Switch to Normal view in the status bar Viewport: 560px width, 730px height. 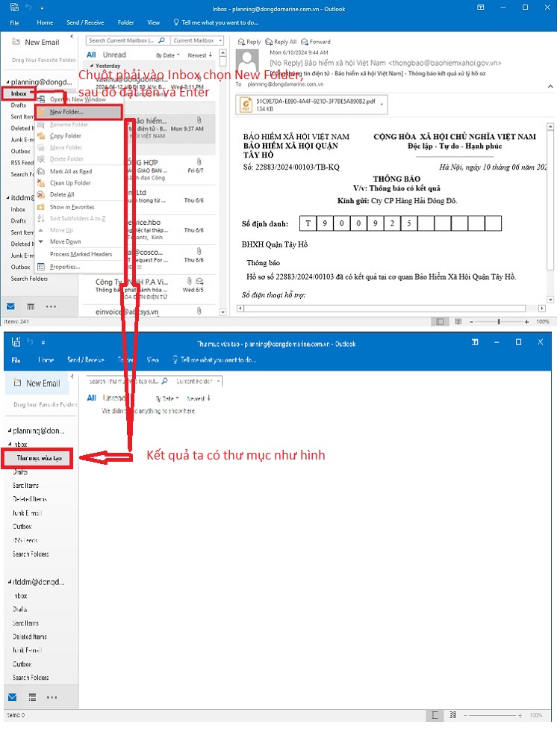(x=441, y=321)
